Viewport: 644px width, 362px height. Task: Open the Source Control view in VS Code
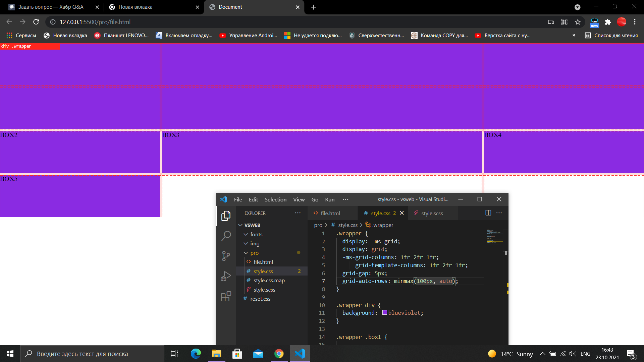pyautogui.click(x=226, y=256)
